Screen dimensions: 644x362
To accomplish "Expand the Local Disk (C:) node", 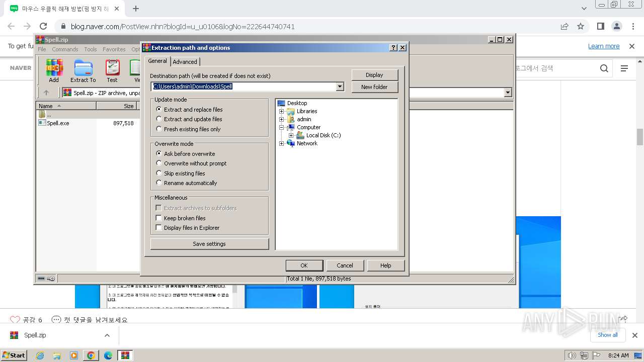I will 291,135.
